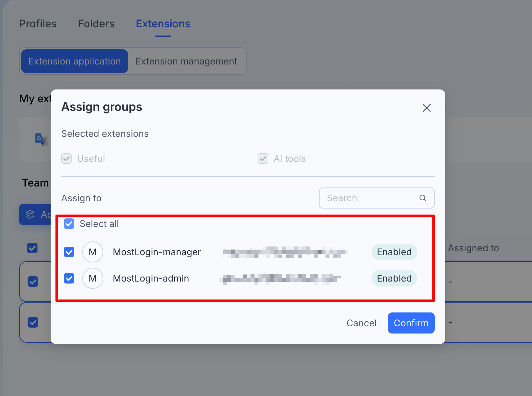
Task: Uncheck the MostLogin-admin checkbox
Action: pos(69,278)
